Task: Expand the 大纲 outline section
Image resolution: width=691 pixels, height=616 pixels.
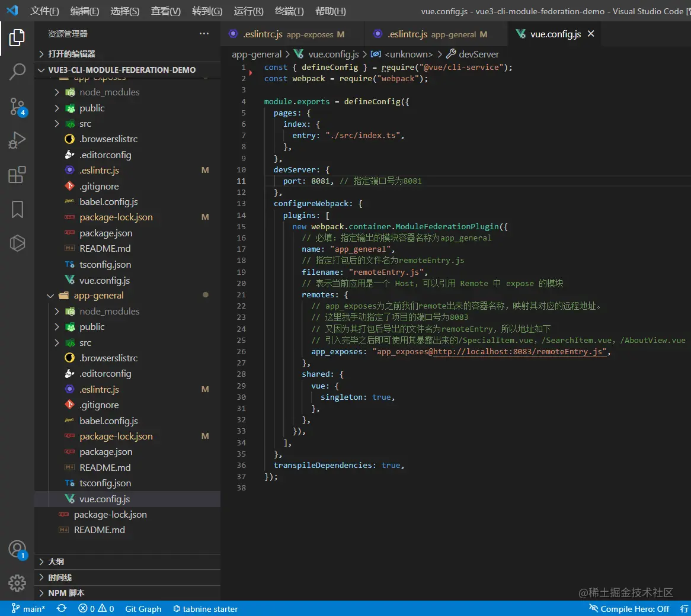Action: click(127, 562)
